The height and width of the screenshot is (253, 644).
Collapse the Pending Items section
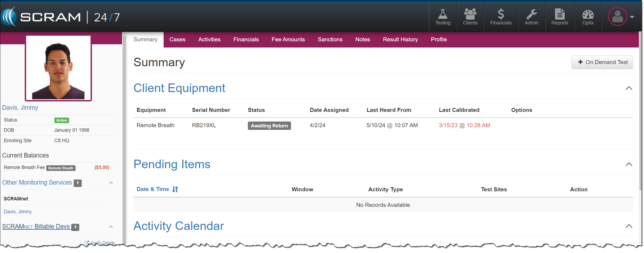click(629, 164)
